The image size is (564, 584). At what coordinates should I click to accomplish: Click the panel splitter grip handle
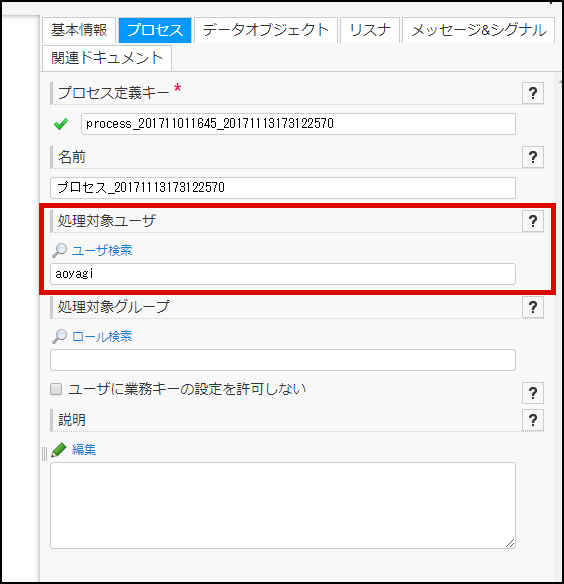point(44,454)
